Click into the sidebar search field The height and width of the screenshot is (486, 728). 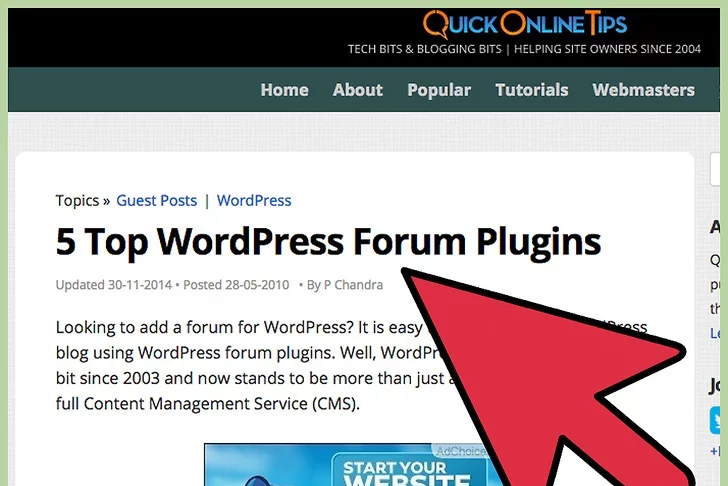719,170
